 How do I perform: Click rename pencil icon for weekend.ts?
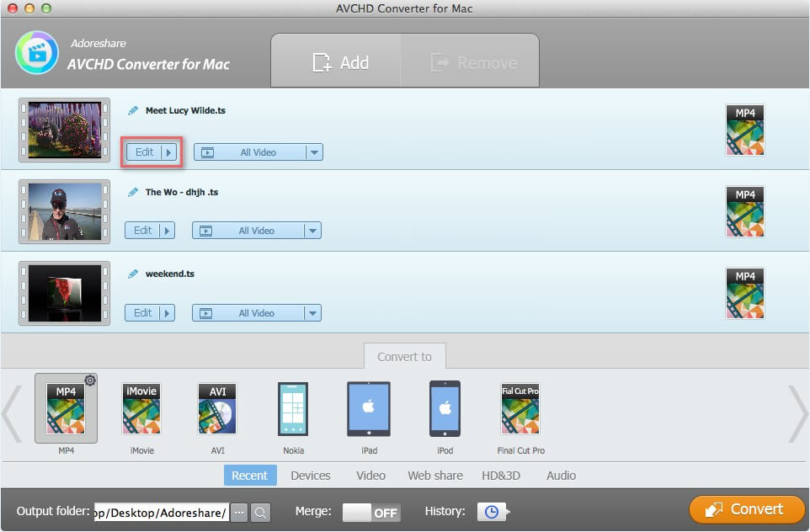click(133, 274)
